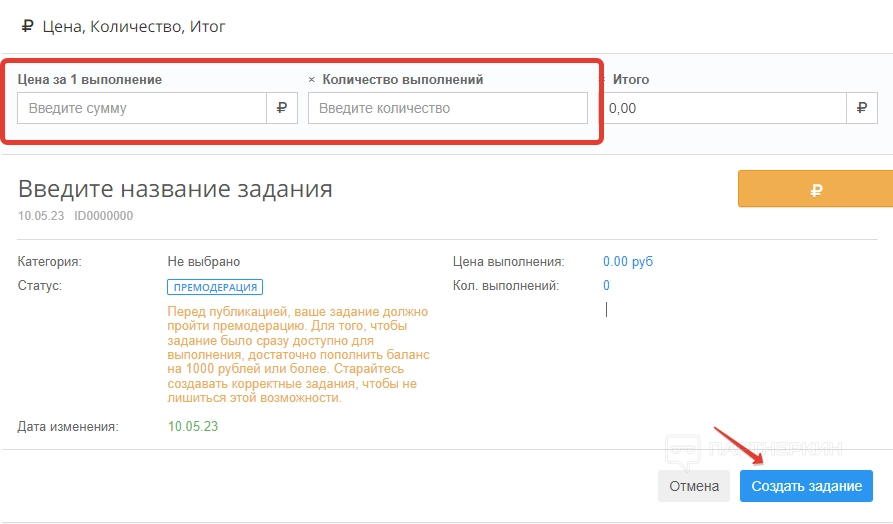Image resolution: width=893 pixels, height=524 pixels.
Task: Click the ruble sign beside the Итого field
Action: (861, 108)
